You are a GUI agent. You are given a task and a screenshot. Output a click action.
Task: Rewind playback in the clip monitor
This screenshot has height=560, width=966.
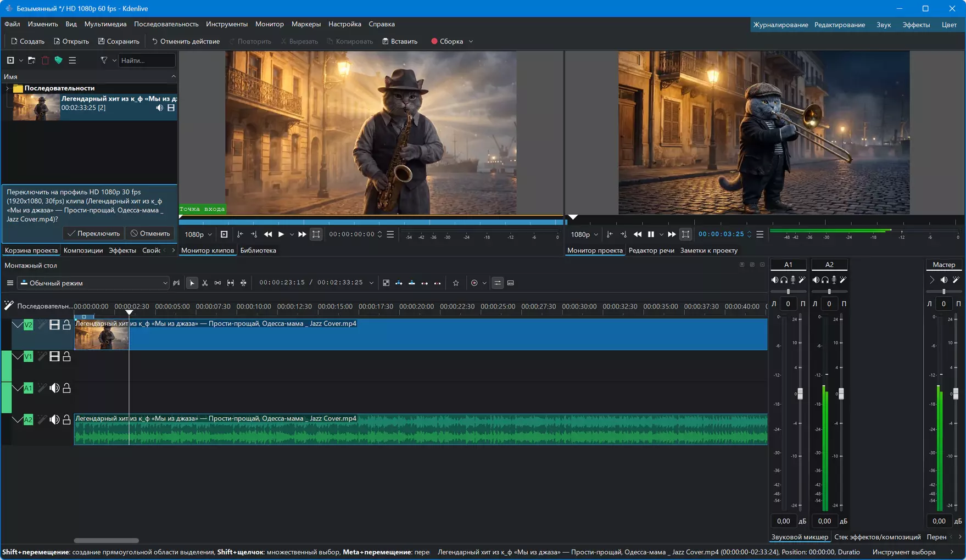tap(268, 234)
